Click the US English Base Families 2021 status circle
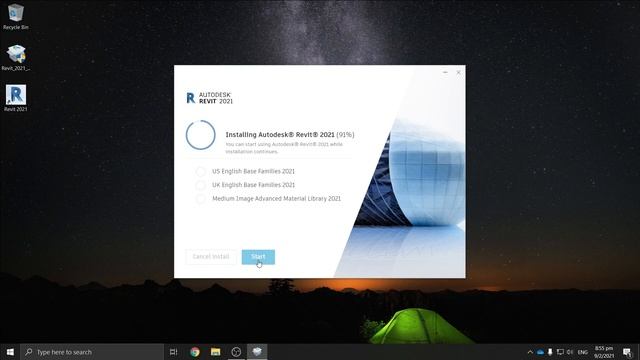This screenshot has height=360, width=640. click(200, 171)
